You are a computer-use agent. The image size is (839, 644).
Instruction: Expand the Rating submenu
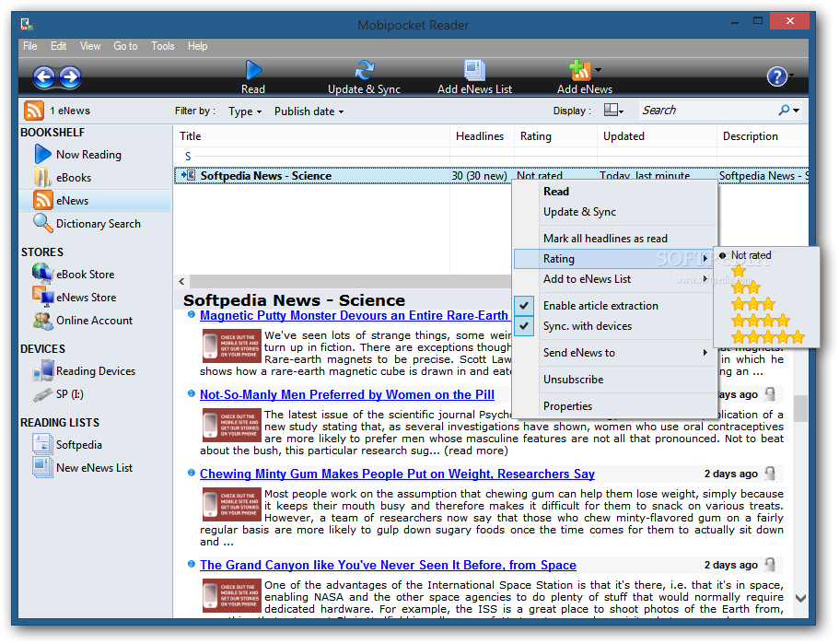(x=614, y=259)
